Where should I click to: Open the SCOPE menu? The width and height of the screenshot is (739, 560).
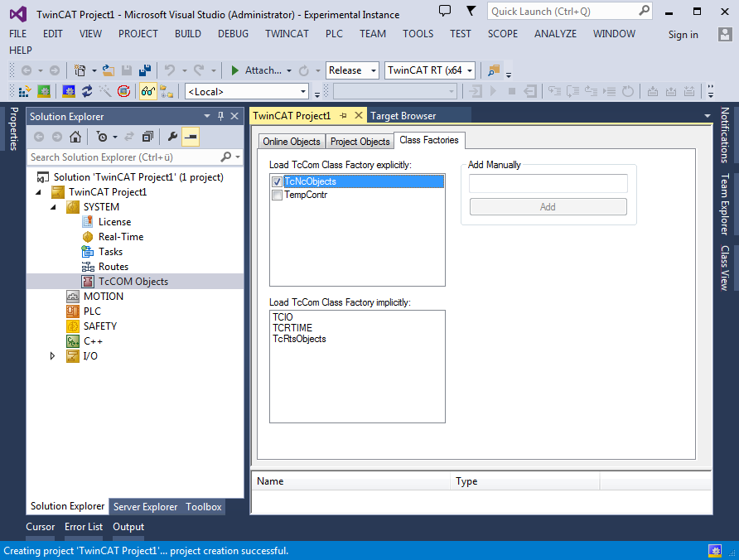tap(502, 34)
